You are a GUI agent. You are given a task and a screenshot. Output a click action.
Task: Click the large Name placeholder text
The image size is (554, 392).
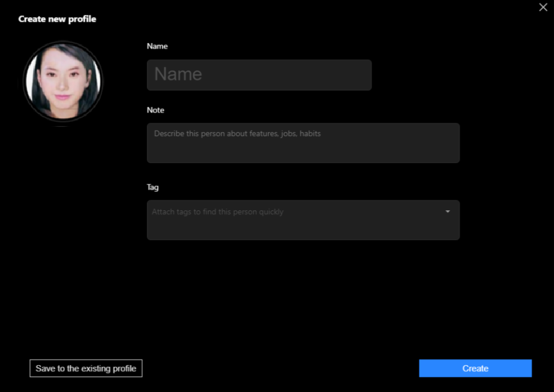click(x=178, y=74)
